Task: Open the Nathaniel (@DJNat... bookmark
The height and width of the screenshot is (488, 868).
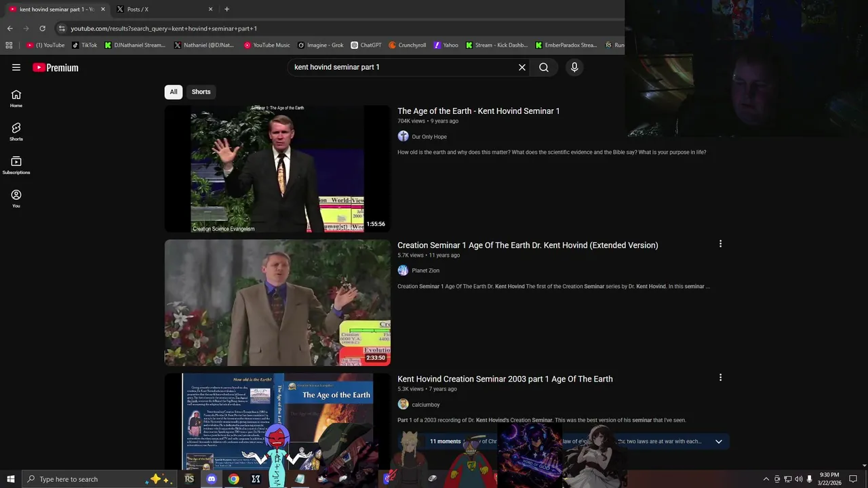Action: 204,45
